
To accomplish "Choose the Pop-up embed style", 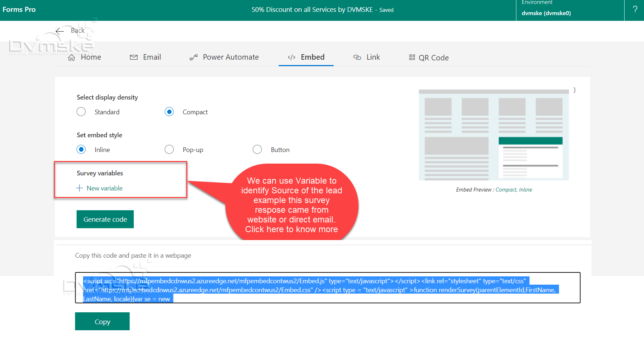I will click(169, 149).
